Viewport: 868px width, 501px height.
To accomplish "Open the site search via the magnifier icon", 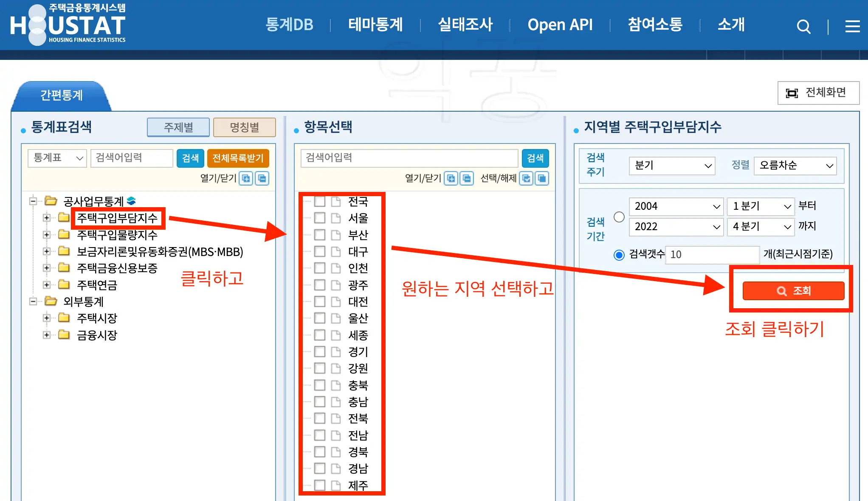I will click(803, 25).
